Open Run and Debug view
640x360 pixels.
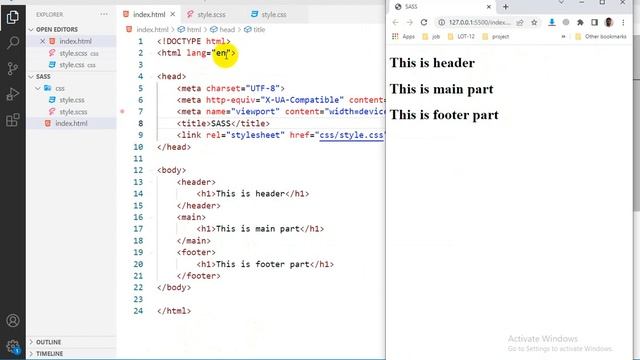click(13, 94)
